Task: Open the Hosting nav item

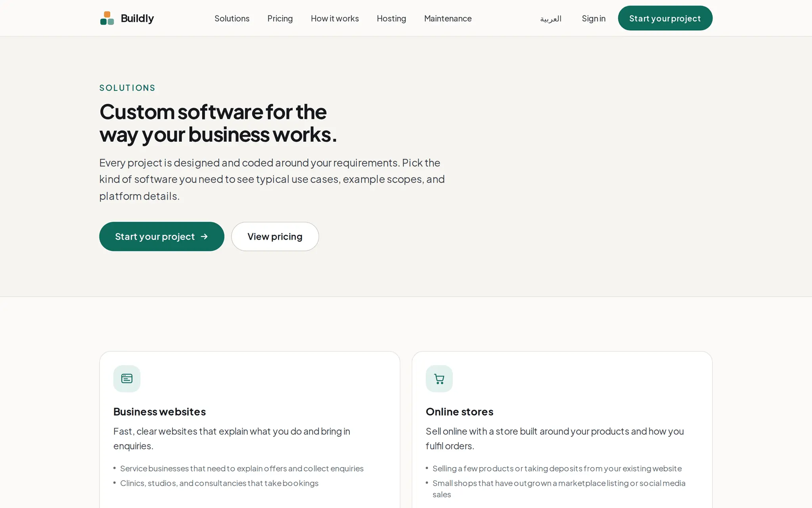Action: [391, 19]
